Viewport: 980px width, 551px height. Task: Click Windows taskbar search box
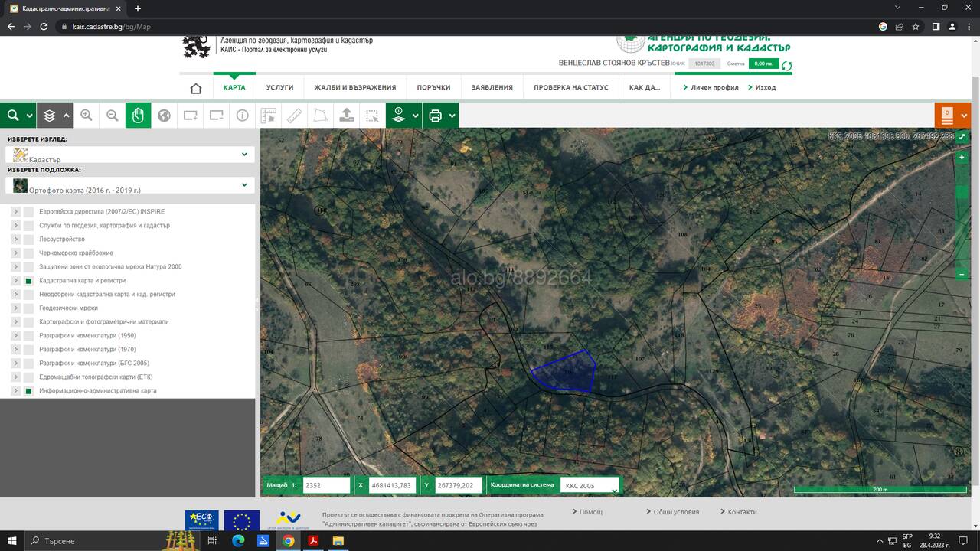click(x=113, y=540)
